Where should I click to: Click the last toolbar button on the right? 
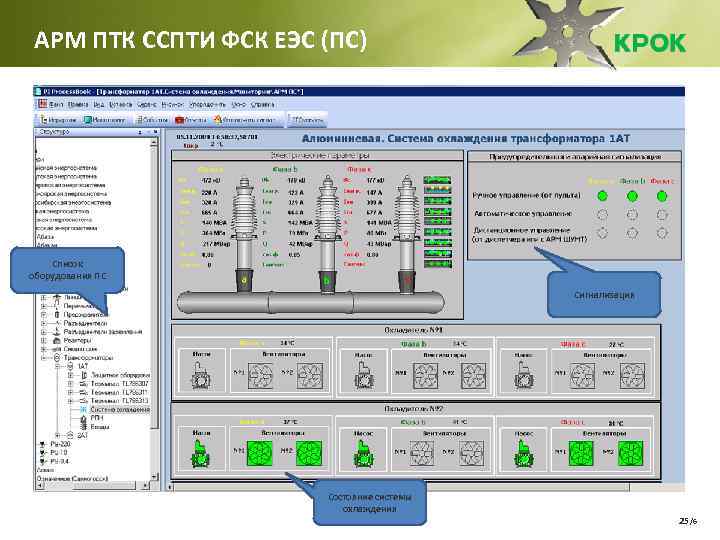pyautogui.click(x=307, y=120)
